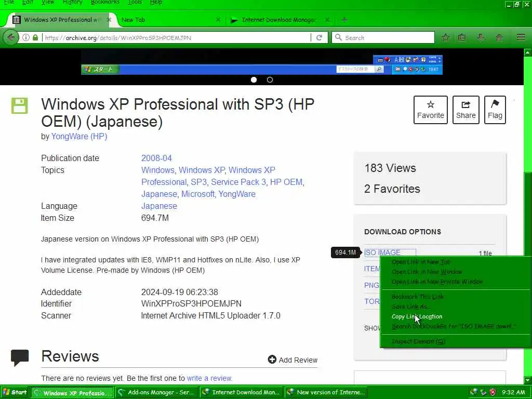Close the Internet Download Manager tab
The width and height of the screenshot is (532, 399).
pos(327,20)
